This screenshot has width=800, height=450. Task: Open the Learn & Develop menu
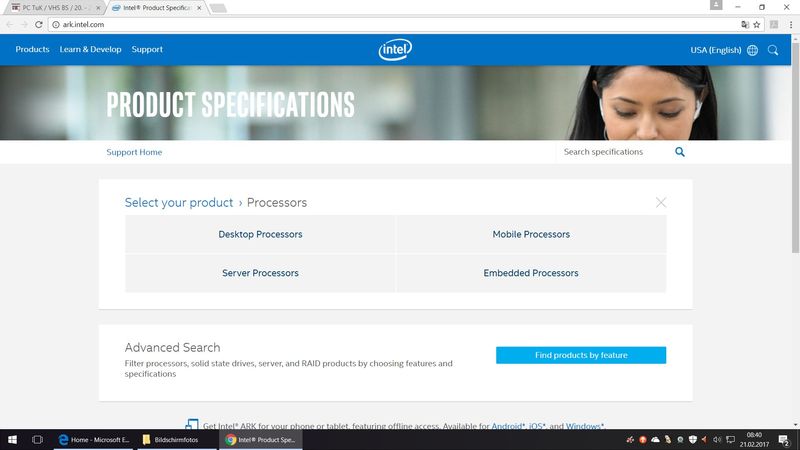tap(90, 49)
